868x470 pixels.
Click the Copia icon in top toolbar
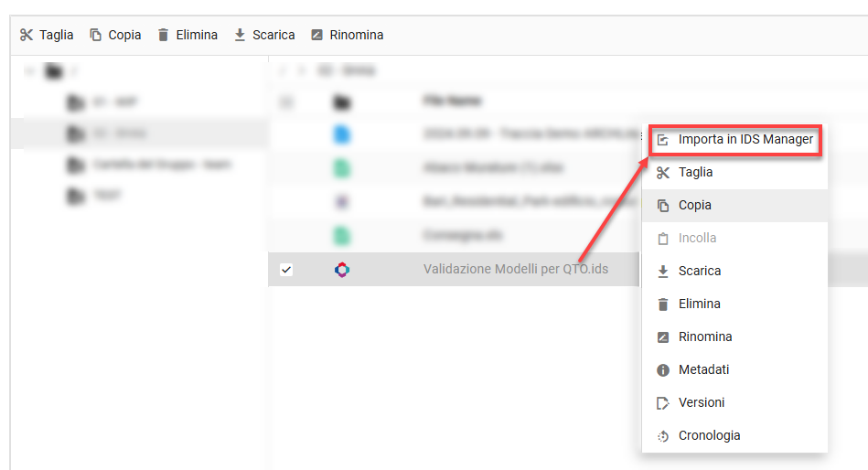(x=95, y=35)
